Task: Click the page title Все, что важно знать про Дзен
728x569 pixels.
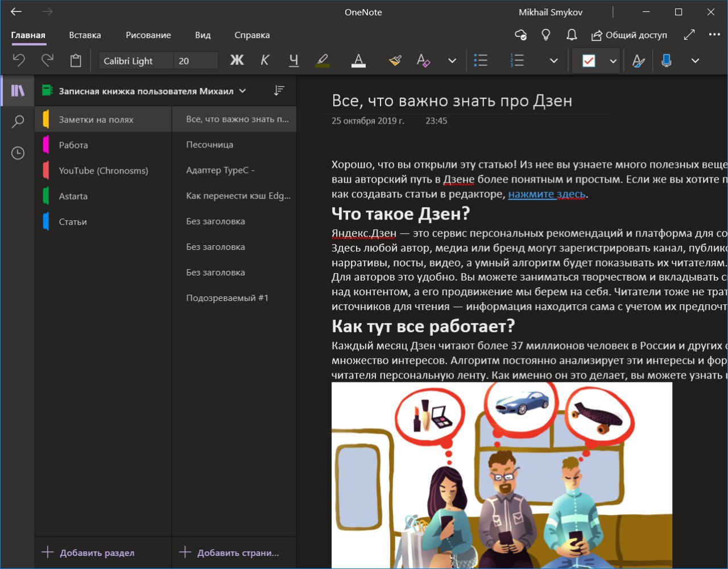Action: coord(452,101)
